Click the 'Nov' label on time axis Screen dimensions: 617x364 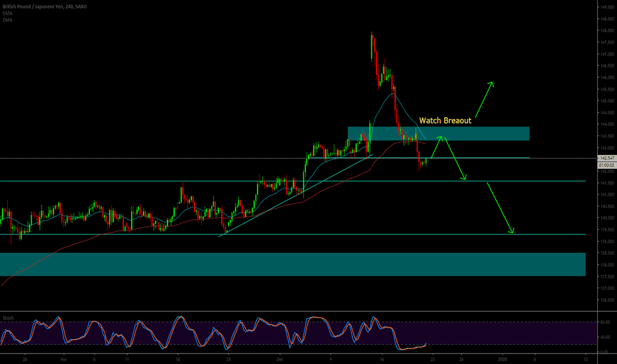pyautogui.click(x=63, y=358)
